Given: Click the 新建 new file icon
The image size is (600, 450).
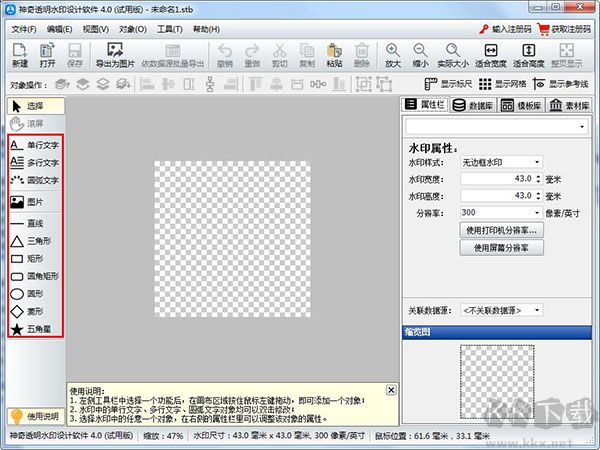Looking at the screenshot, I should (20, 54).
